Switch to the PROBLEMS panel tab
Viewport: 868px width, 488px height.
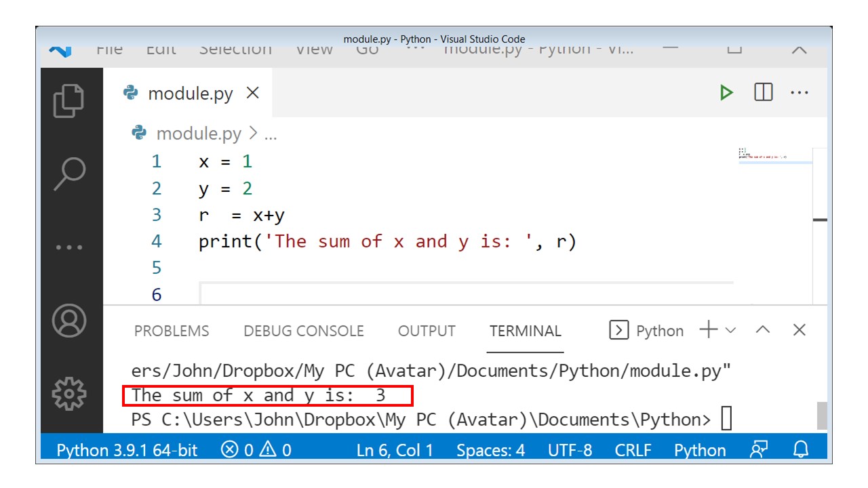click(172, 331)
